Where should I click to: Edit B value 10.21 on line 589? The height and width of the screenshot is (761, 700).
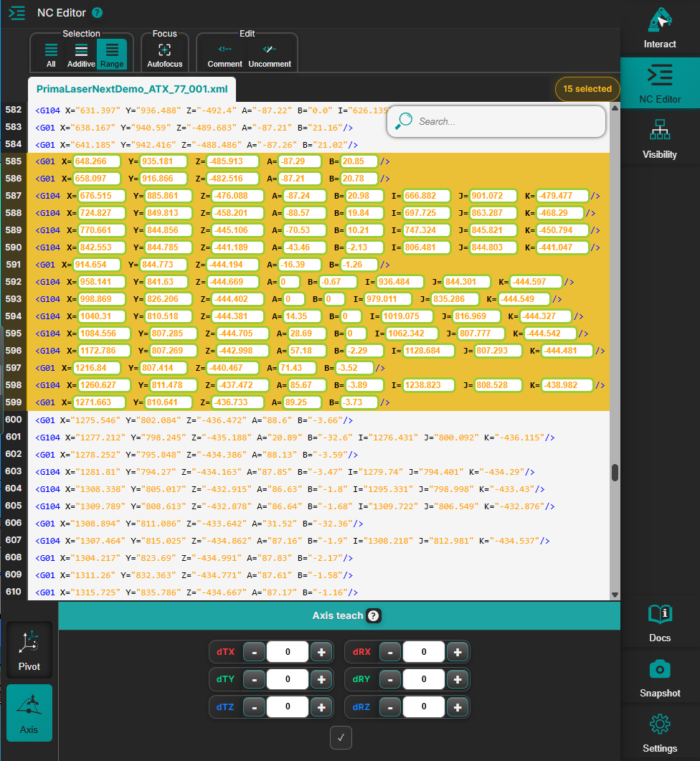coord(364,230)
